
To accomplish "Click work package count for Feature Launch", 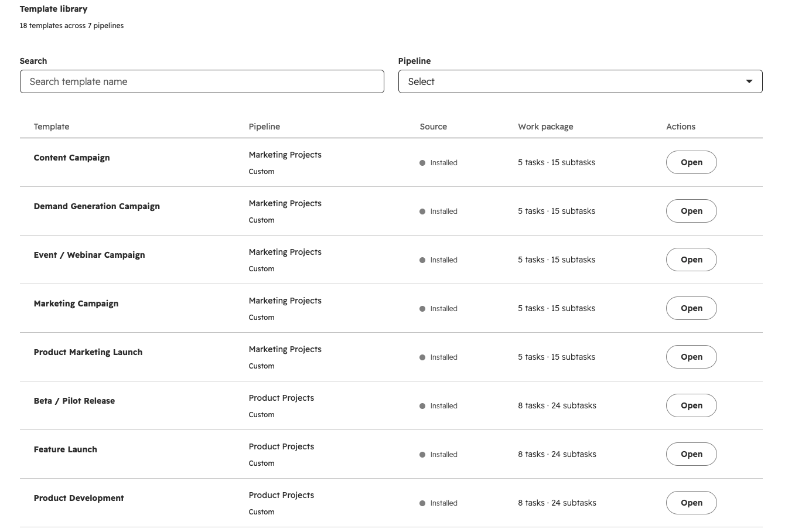I will [557, 454].
